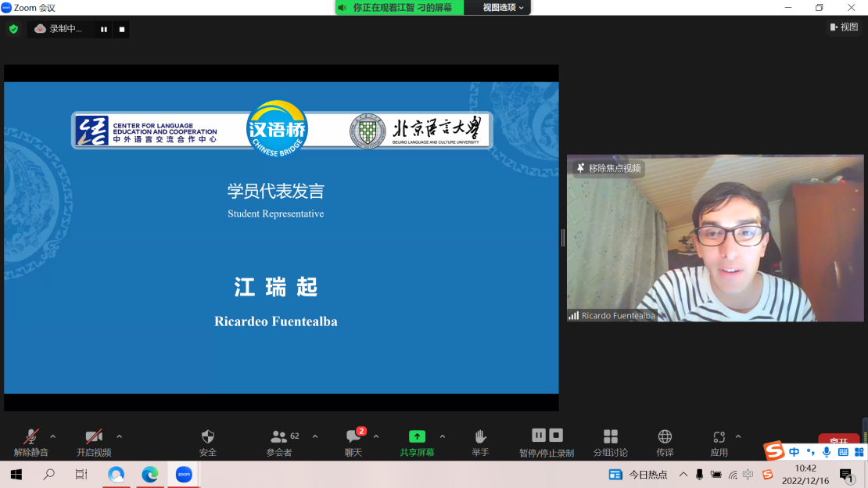Click the green encryption shield icon
The width and height of the screenshot is (868, 488).
click(x=13, y=29)
